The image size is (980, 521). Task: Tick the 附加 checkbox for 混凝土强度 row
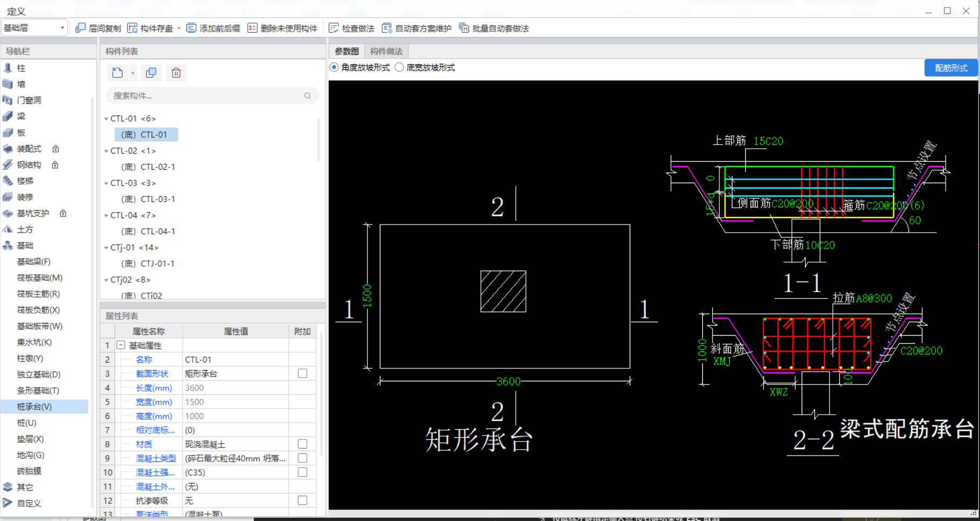click(302, 472)
